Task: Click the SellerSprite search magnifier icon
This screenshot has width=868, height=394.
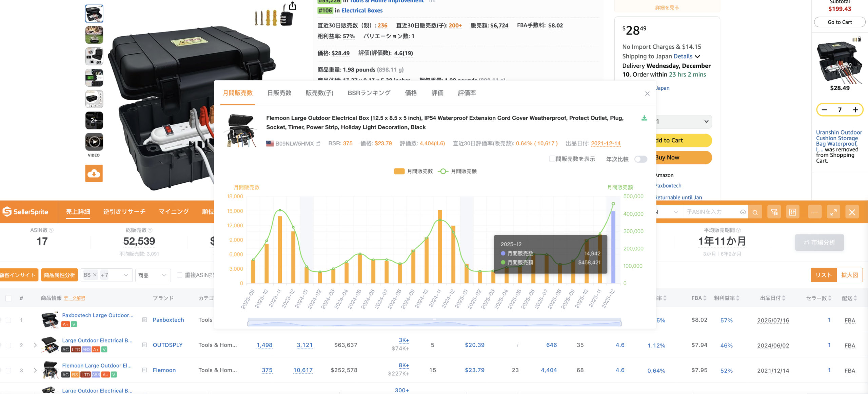Action: pyautogui.click(x=755, y=212)
